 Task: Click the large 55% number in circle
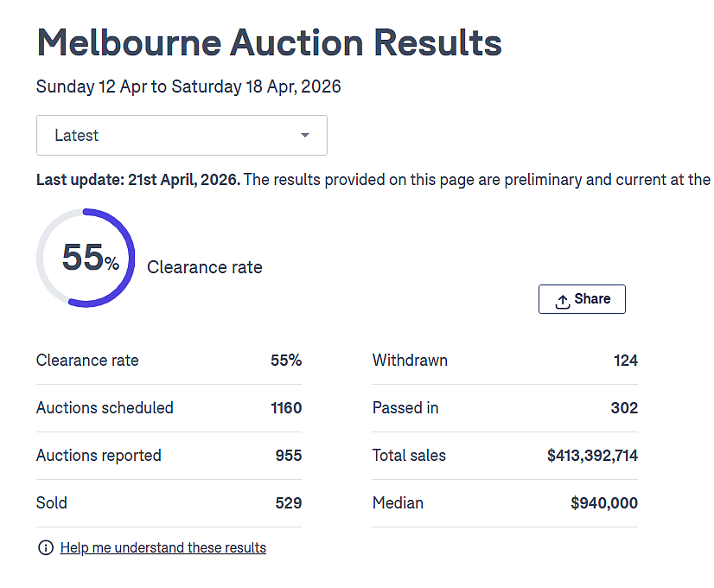point(91,258)
